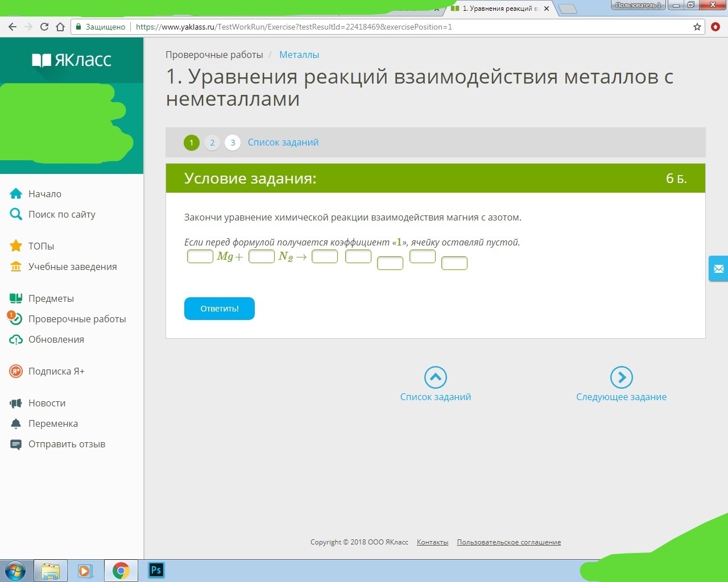Click the browser home icon
728x582 pixels.
pyautogui.click(x=60, y=27)
